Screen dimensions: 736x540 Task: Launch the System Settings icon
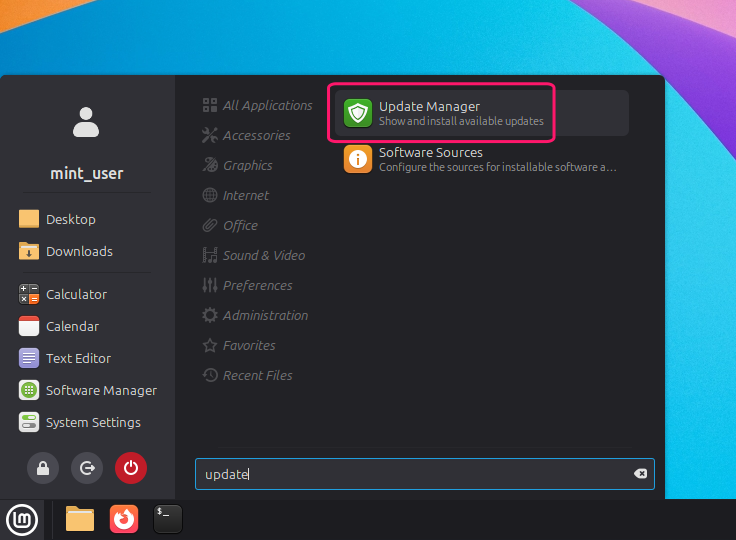29,422
